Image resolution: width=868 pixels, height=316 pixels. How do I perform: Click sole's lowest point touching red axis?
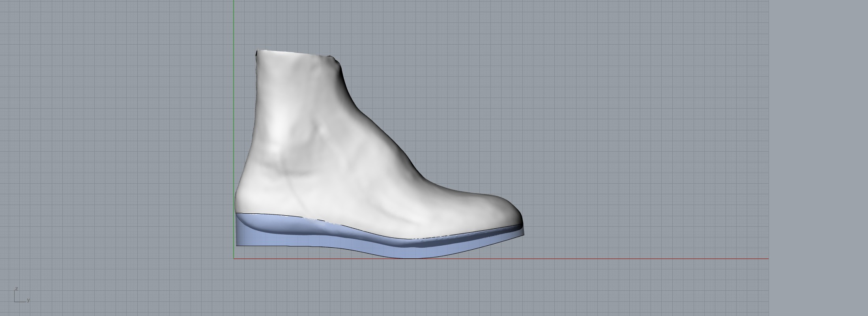(410, 258)
